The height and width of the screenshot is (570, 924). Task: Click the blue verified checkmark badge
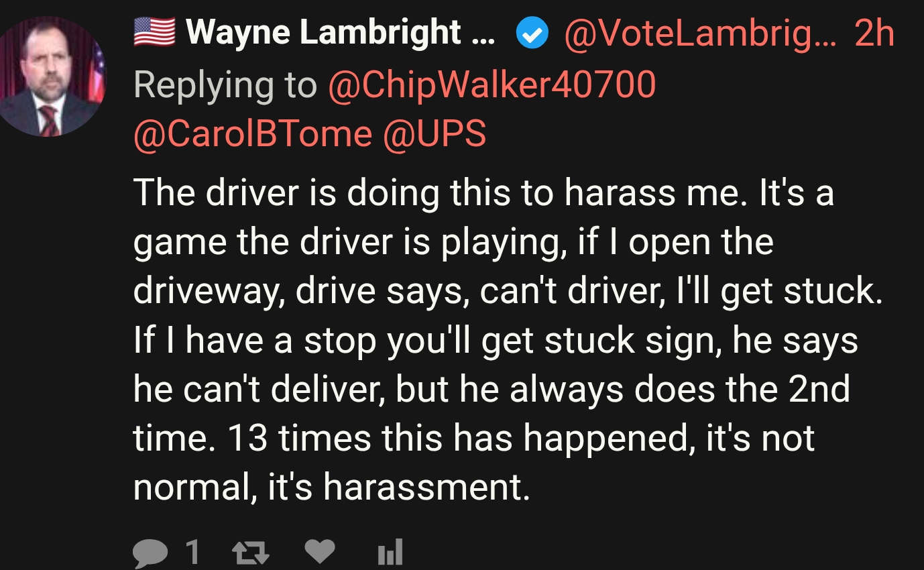coord(532,34)
